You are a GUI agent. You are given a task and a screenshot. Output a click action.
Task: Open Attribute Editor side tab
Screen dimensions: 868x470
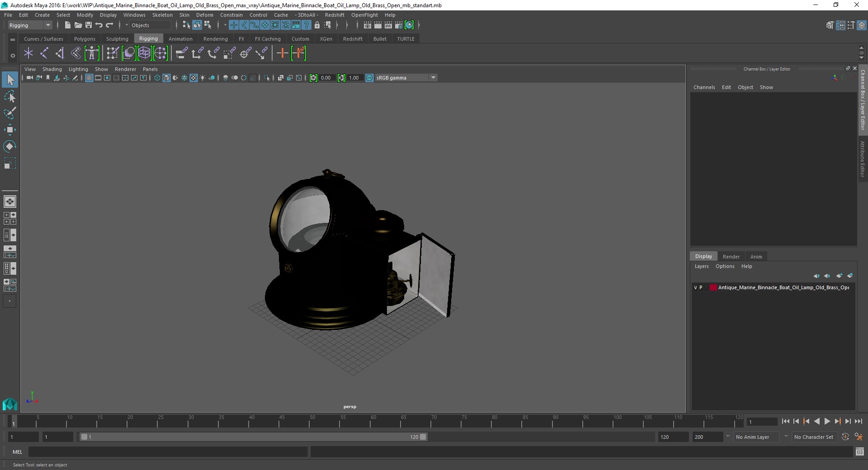tap(863, 159)
